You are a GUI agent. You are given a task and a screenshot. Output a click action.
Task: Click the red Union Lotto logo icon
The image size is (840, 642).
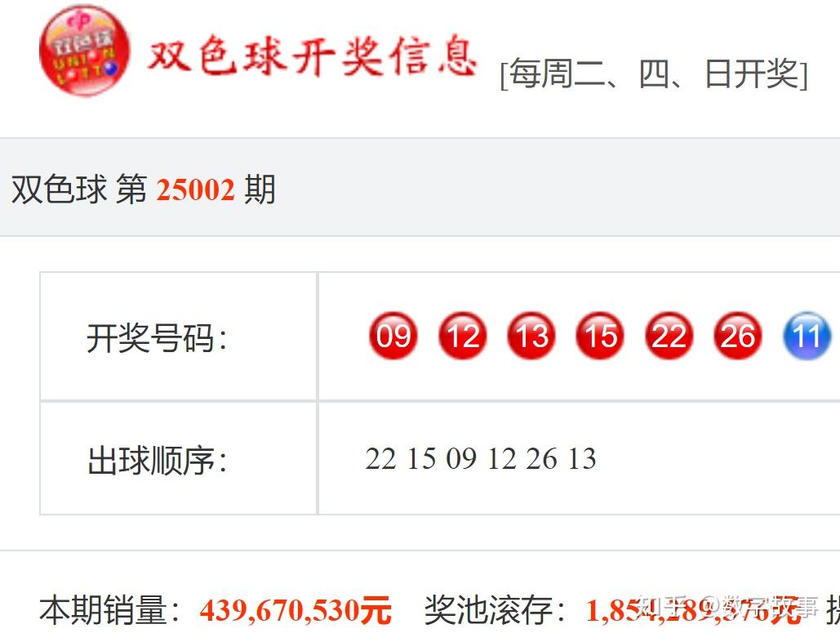pyautogui.click(x=85, y=51)
